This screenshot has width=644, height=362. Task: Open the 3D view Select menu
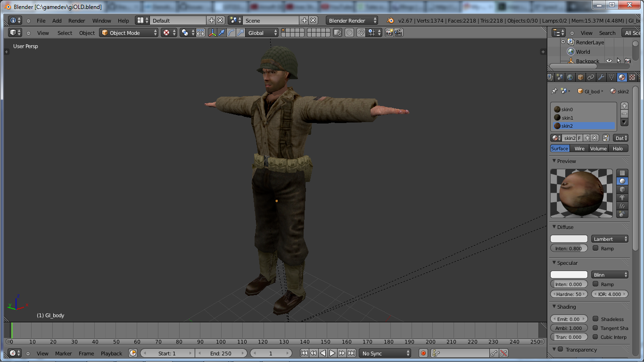(x=65, y=33)
